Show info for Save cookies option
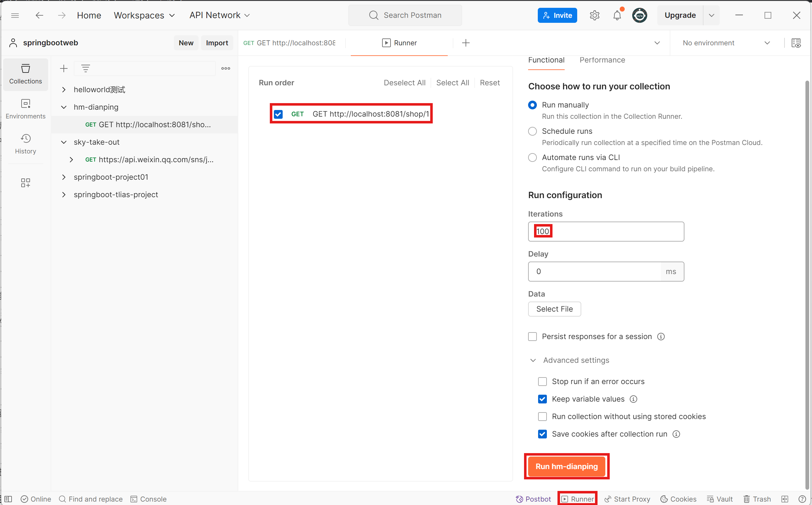The image size is (812, 505). 676,434
